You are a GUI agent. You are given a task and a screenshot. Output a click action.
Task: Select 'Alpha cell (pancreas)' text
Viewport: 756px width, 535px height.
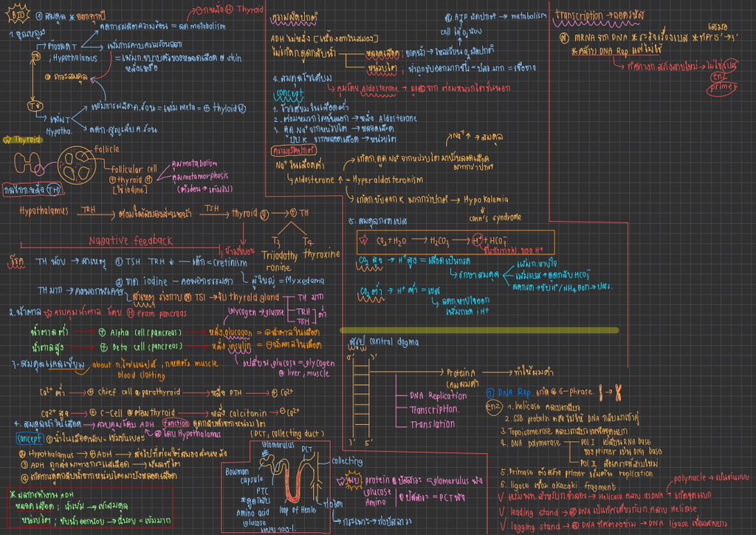(145, 333)
